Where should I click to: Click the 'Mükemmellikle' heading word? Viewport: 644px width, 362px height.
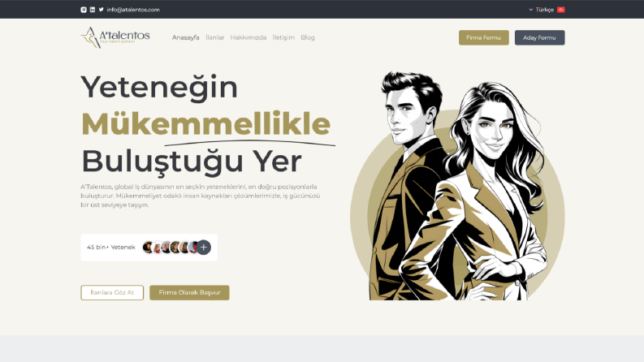(x=205, y=123)
